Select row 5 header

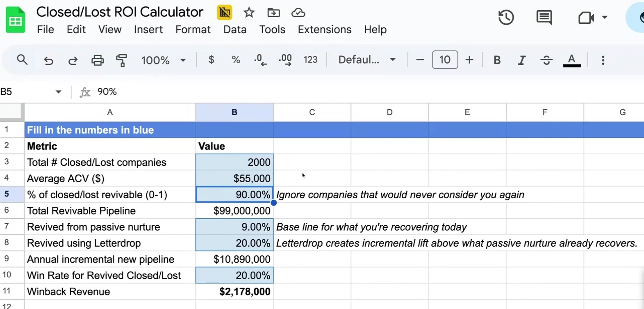(12, 194)
